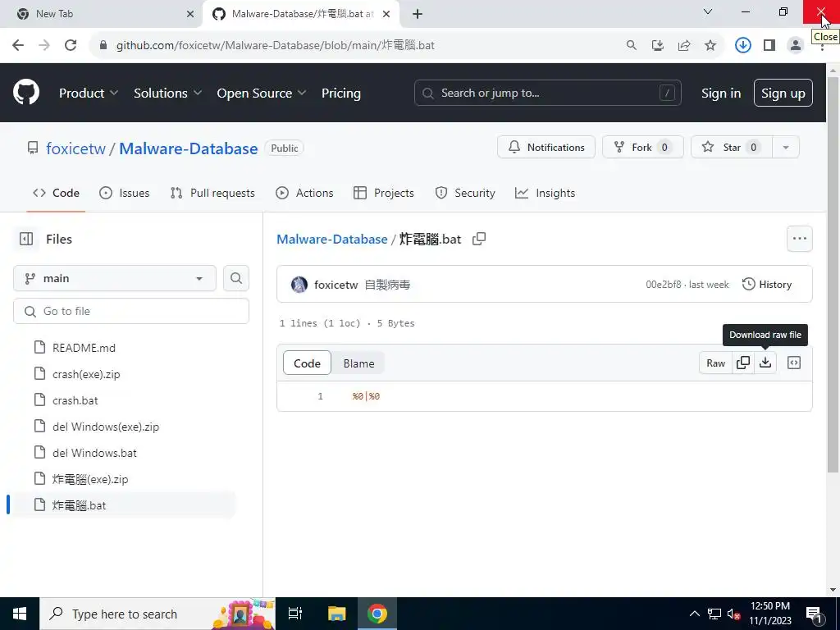Open file search magnifier in sidebar
This screenshot has width=840, height=630.
tap(236, 278)
